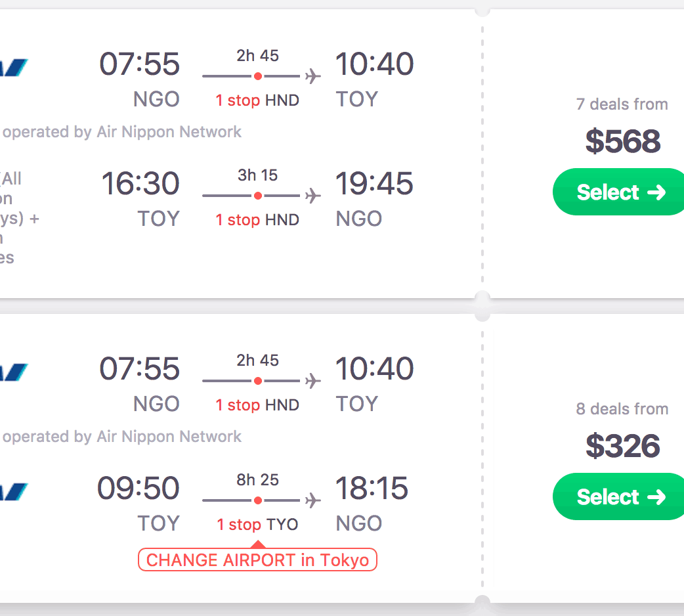Viewport: 684px width, 616px height.
Task: Click the 16:30 departure time from TOY
Action: (140, 183)
